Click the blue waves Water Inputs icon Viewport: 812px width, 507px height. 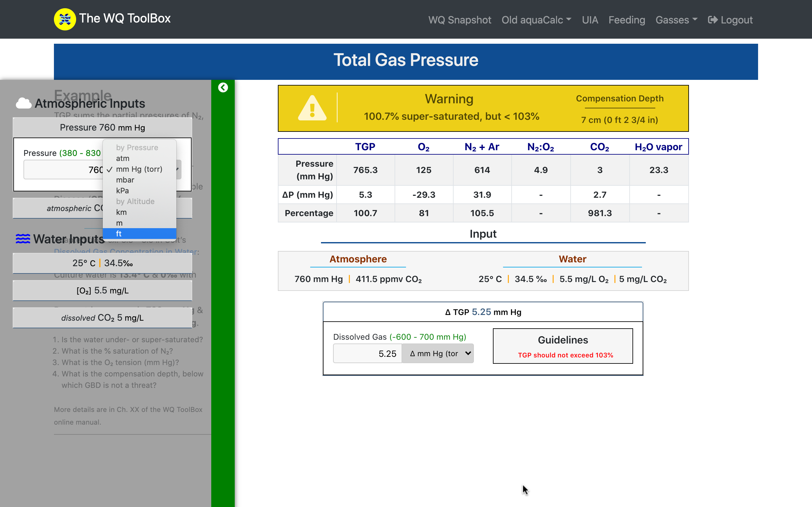click(23, 239)
